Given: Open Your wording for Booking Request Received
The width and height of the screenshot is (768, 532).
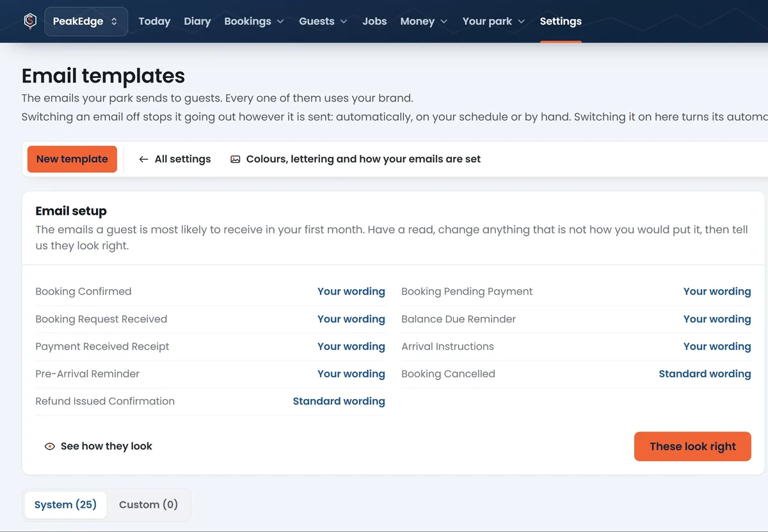Looking at the screenshot, I should [x=351, y=319].
